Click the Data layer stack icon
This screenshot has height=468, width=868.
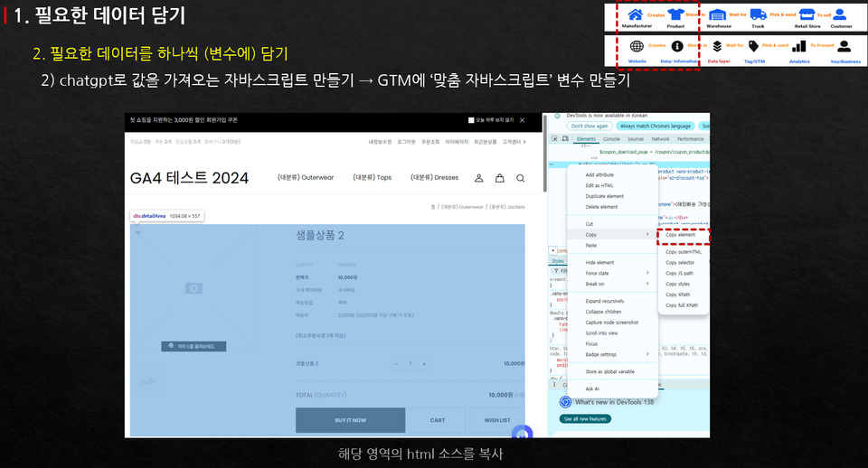[x=717, y=46]
